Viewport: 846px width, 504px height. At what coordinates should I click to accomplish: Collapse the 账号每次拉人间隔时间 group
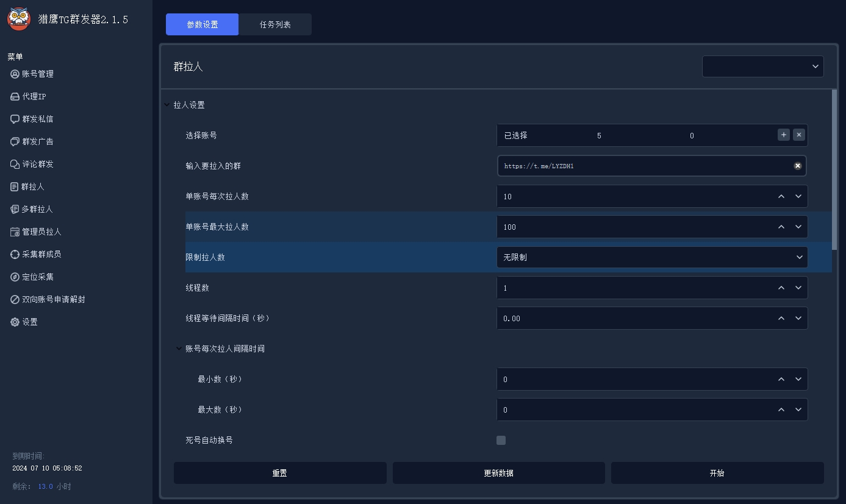179,349
